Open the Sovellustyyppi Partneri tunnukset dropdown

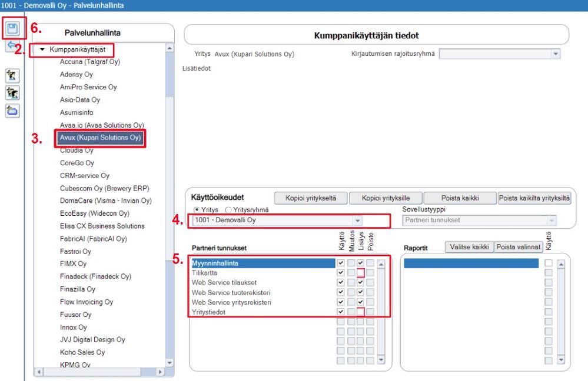(x=552, y=220)
